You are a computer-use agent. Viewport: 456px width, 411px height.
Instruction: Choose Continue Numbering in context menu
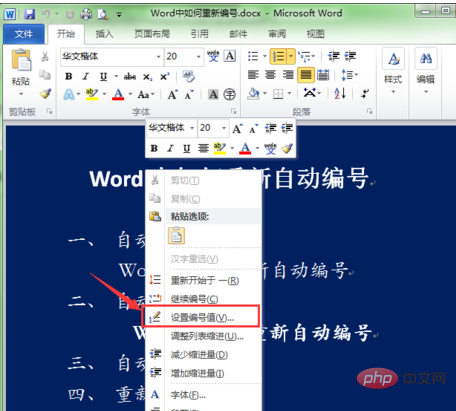click(203, 299)
